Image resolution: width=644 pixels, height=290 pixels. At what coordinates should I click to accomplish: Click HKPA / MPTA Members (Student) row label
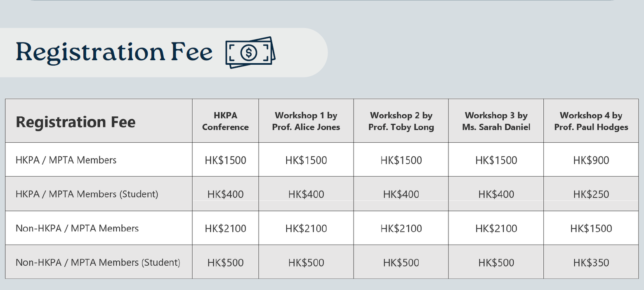click(87, 194)
